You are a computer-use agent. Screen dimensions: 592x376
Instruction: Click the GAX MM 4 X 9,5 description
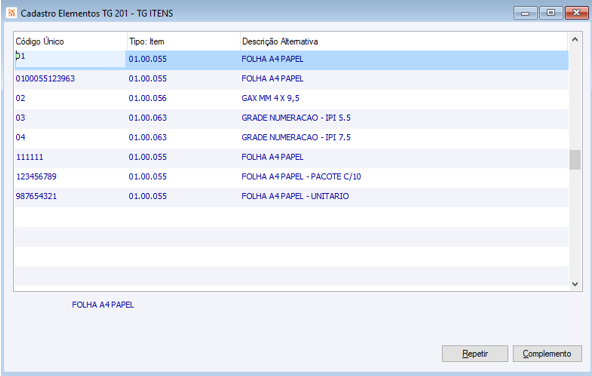pyautogui.click(x=270, y=98)
